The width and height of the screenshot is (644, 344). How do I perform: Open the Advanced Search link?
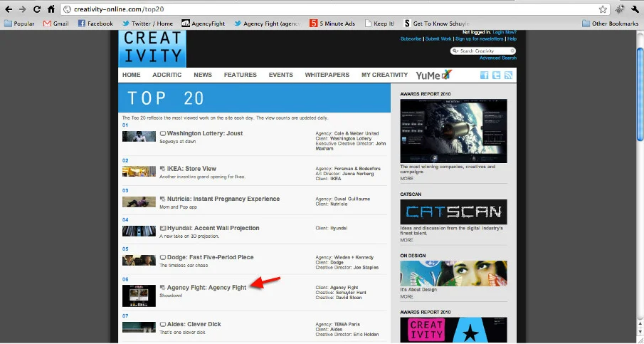[498, 58]
